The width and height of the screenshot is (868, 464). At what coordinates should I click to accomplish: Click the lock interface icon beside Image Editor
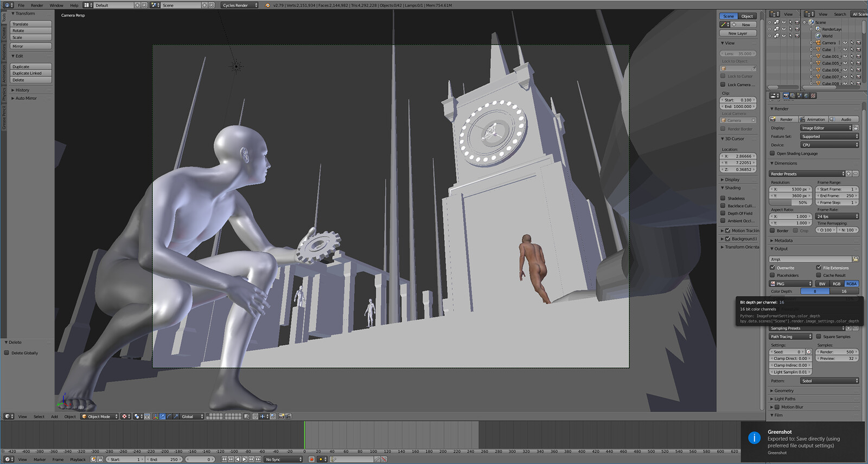(856, 128)
